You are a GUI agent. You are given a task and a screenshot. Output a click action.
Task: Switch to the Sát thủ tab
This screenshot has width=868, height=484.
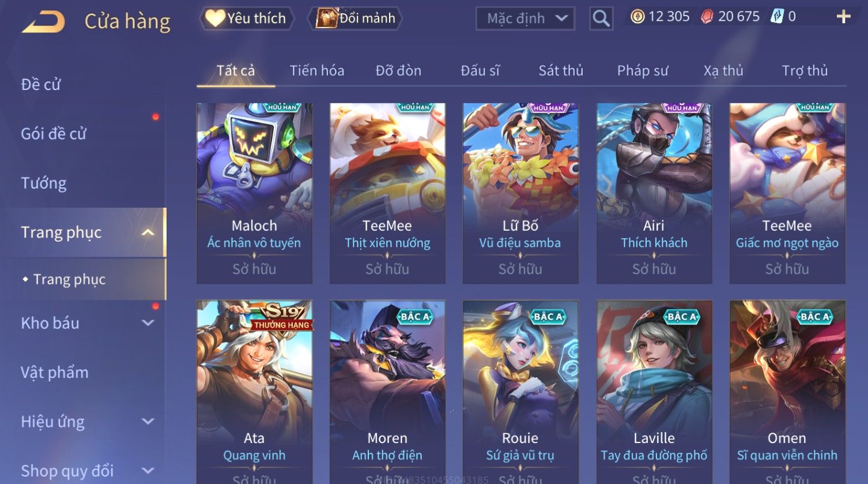click(561, 70)
